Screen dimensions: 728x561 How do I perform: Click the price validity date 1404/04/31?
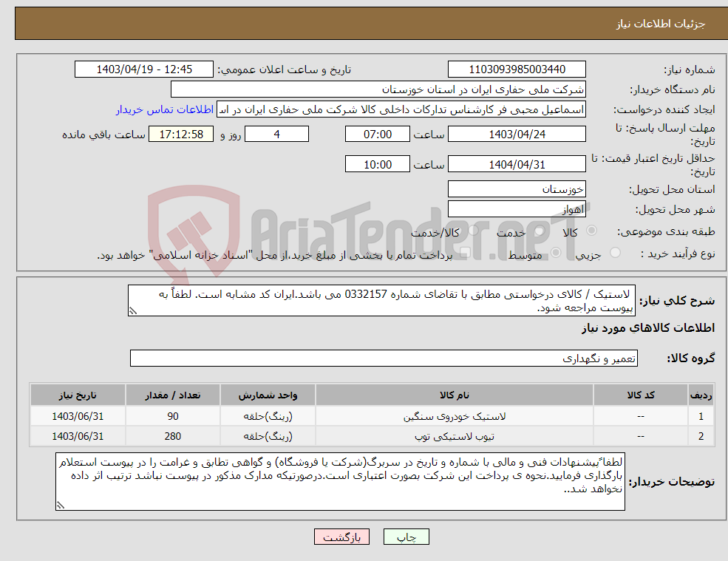coord(517,164)
